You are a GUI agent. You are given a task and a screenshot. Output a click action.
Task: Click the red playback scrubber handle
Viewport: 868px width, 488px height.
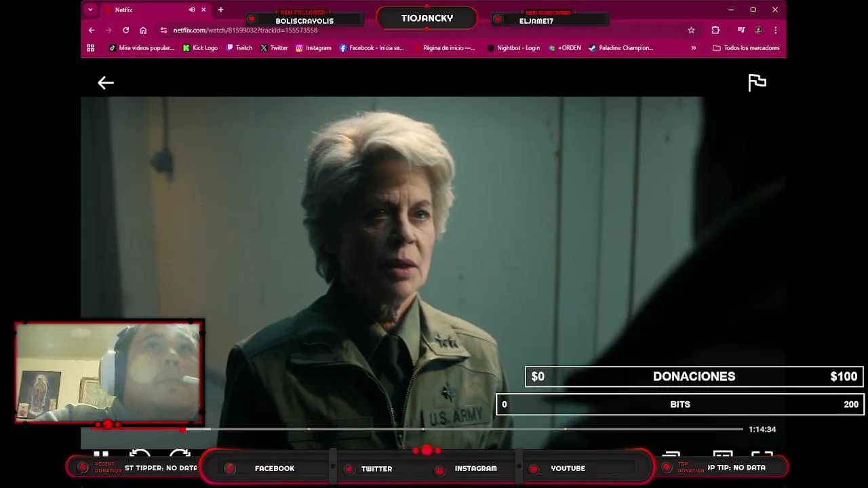pos(183,429)
